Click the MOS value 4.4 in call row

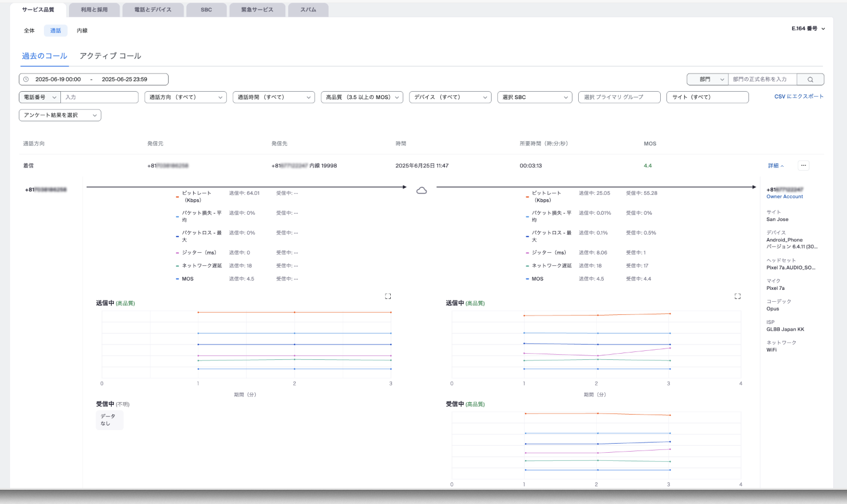click(x=648, y=166)
